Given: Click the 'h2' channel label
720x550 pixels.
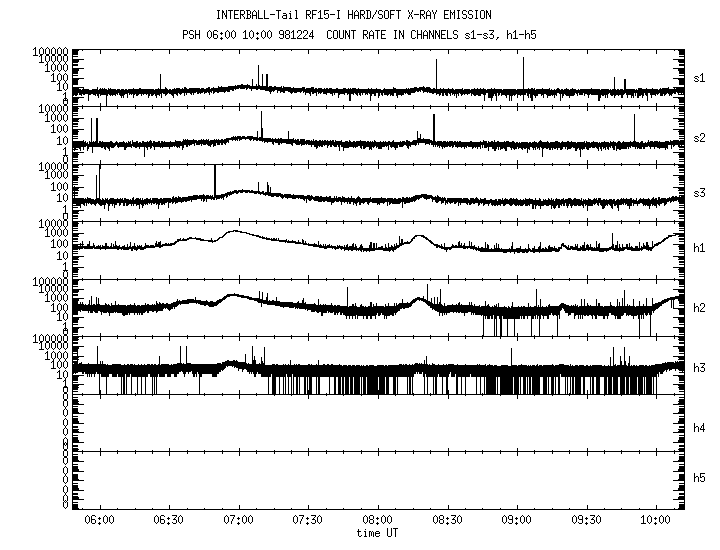Looking at the screenshot, I should pyautogui.click(x=699, y=308).
